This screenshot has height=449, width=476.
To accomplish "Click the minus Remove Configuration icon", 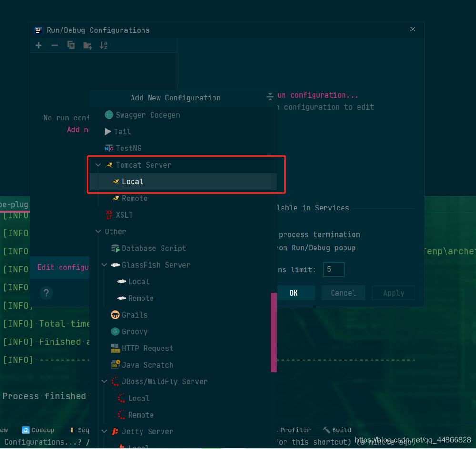I will coord(55,46).
